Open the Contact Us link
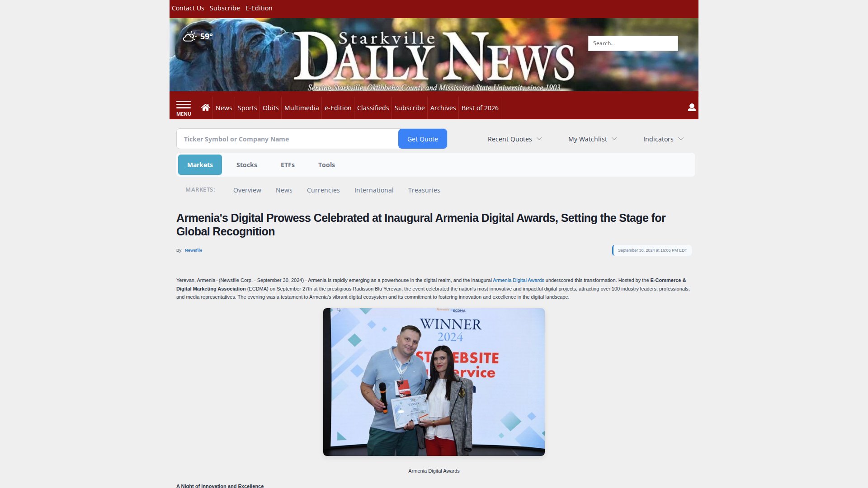Viewport: 868px width, 488px height. [188, 8]
